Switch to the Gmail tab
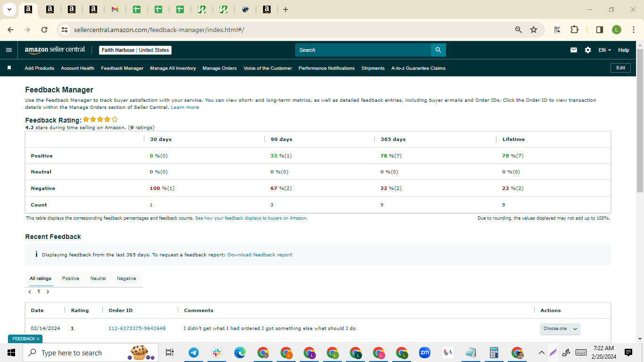This screenshot has width=644, height=362. 115,9
